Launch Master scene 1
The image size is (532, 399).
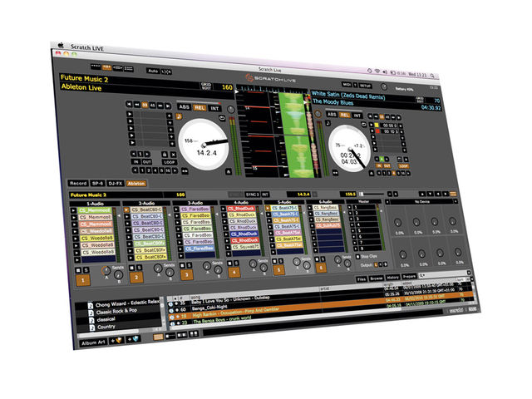pos(350,207)
